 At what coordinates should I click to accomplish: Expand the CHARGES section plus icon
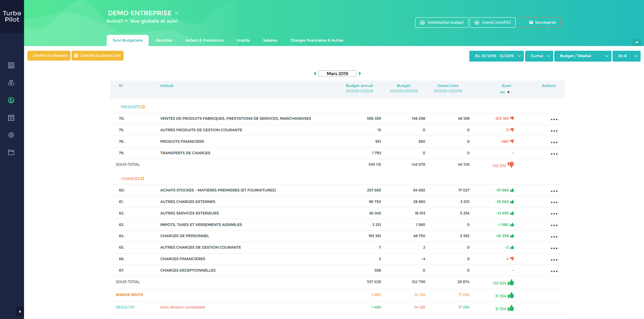(x=143, y=179)
